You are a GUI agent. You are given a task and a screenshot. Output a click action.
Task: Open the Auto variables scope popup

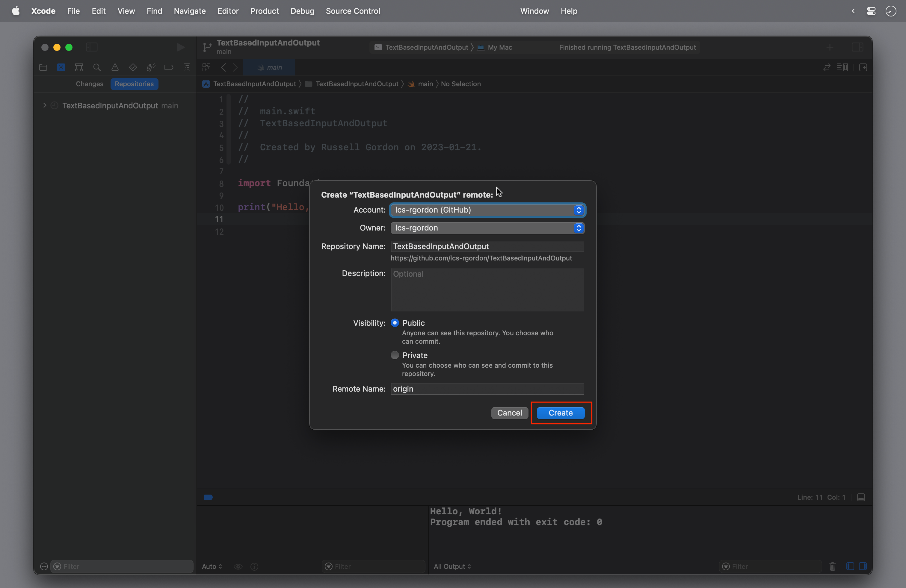pyautogui.click(x=212, y=567)
